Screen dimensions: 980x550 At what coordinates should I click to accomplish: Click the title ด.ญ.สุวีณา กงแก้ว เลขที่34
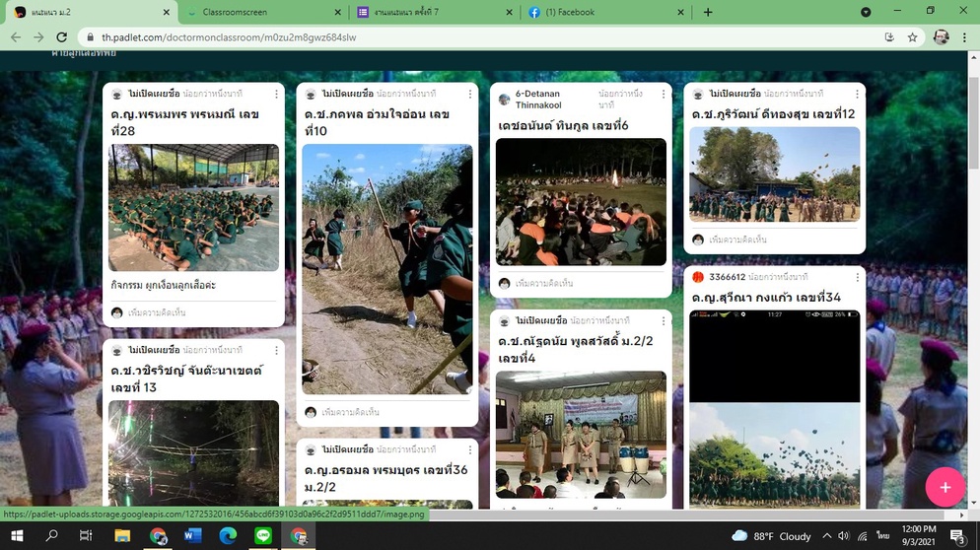pyautogui.click(x=766, y=298)
